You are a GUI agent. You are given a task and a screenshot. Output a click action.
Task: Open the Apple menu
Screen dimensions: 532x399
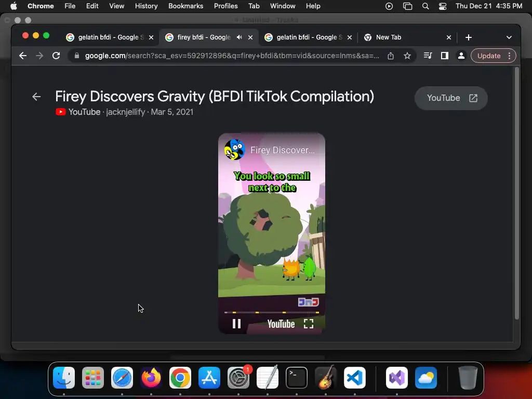point(14,6)
